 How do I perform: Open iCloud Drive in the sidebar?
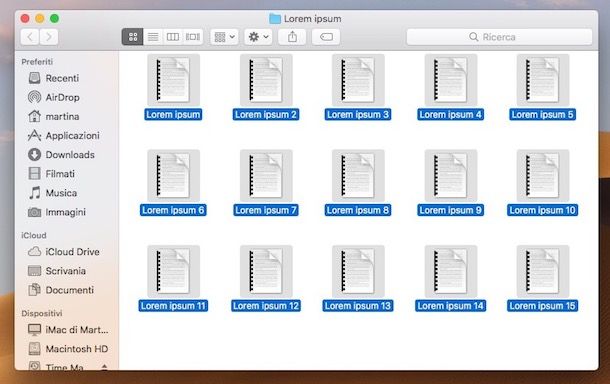[64, 252]
